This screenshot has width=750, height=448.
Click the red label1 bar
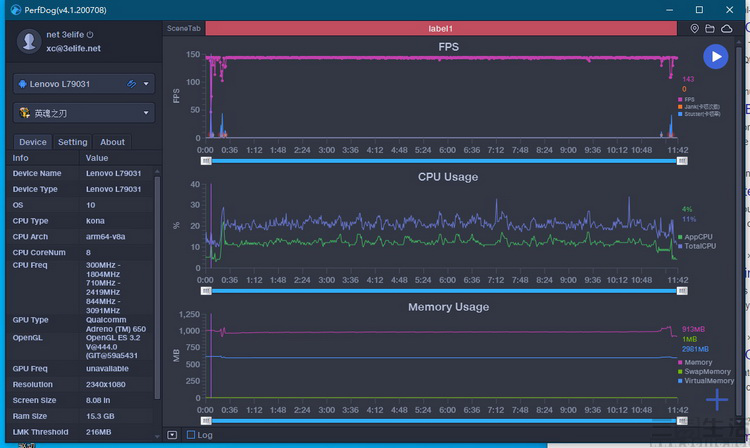[441, 28]
